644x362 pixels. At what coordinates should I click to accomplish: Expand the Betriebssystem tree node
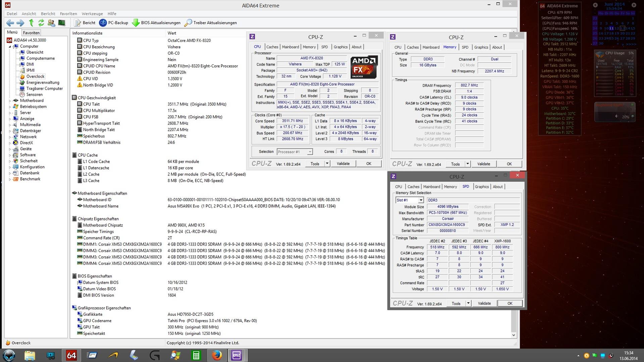coord(10,107)
